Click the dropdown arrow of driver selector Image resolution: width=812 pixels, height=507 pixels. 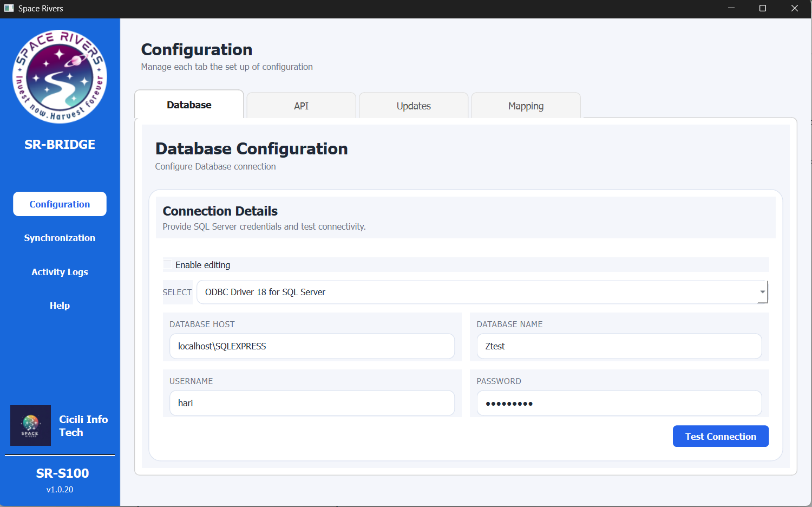(x=762, y=292)
